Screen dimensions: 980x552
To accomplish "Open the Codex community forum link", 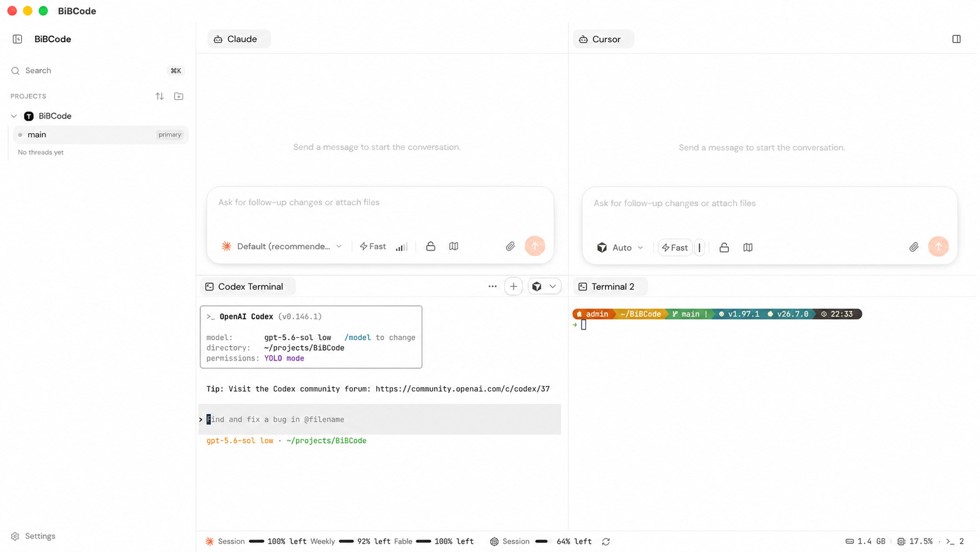I will pos(462,389).
